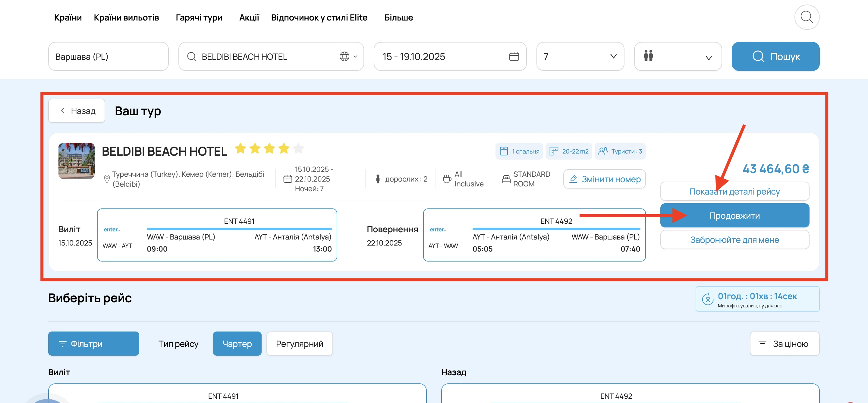The height and width of the screenshot is (403, 868).
Task: Open the date range 15 - 19.10.2025 picker
Action: pyautogui.click(x=450, y=56)
